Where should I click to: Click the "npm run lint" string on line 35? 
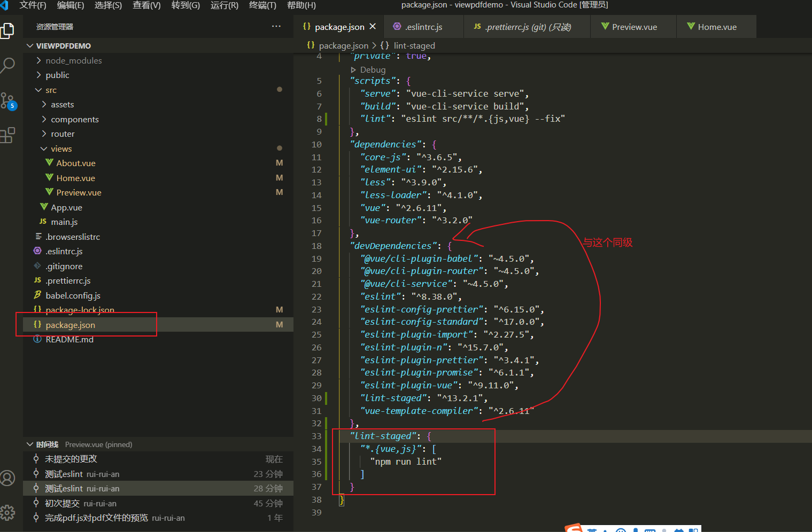click(406, 461)
